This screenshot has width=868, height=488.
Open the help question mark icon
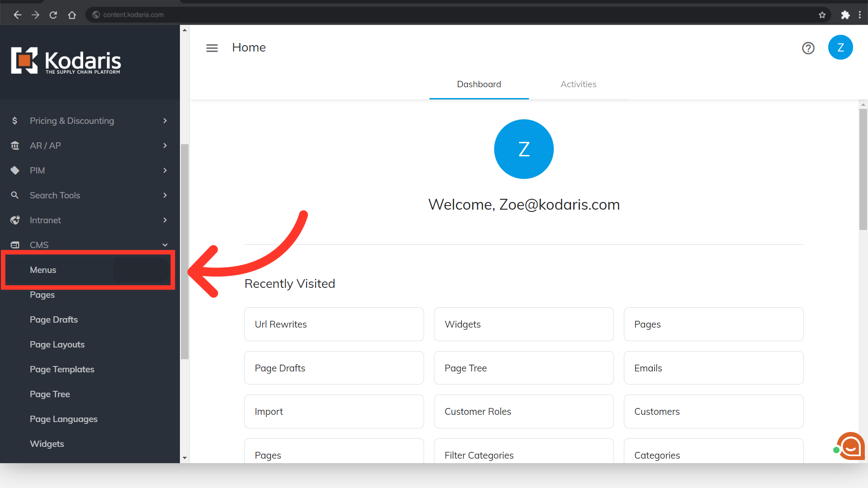[x=808, y=48]
